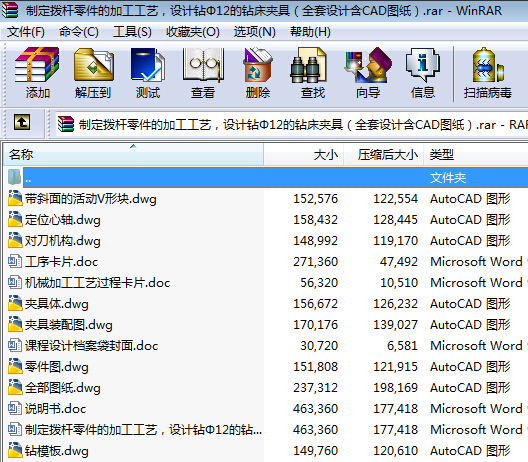Click icon of 夹具装配图.dwg
Image resolution: width=528 pixels, height=462 pixels.
tap(15, 324)
